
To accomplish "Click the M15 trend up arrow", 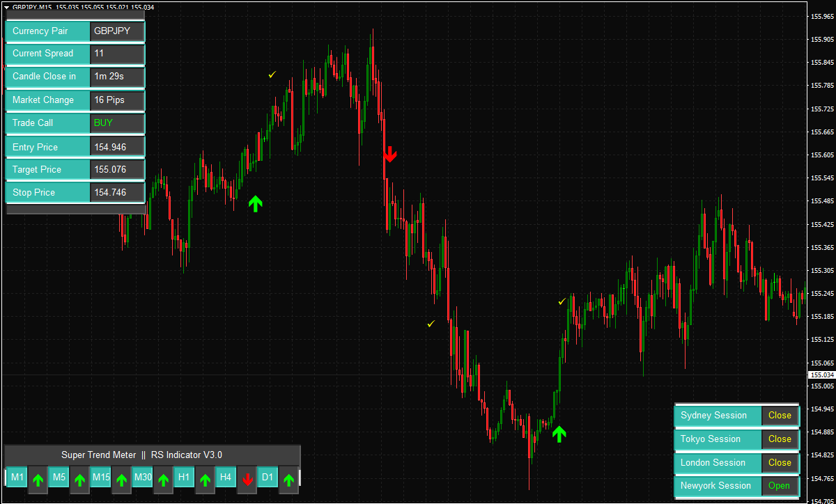I will point(121,480).
